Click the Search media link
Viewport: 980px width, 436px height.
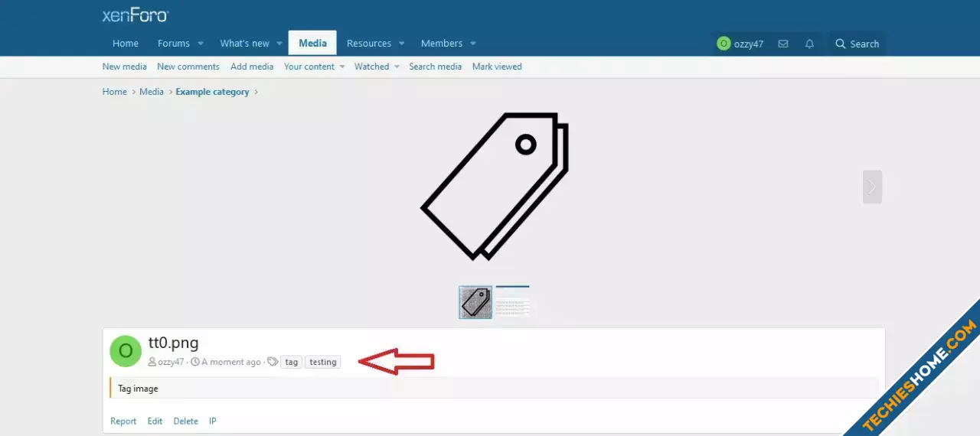click(x=435, y=67)
